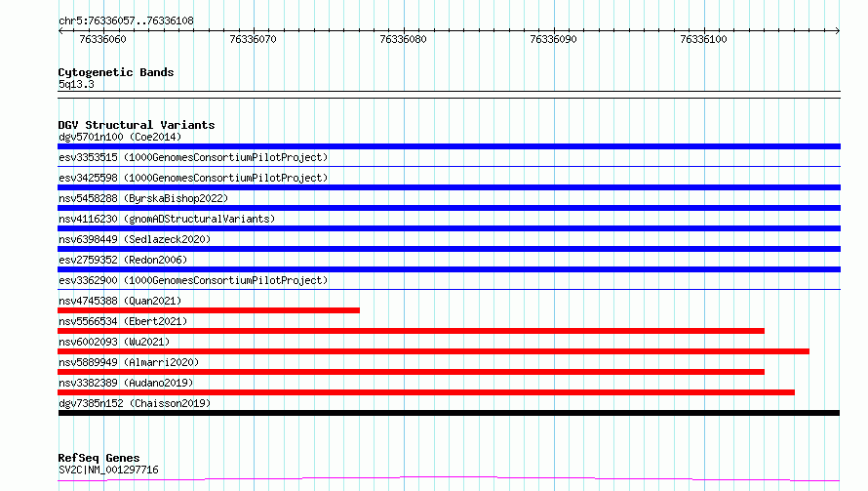Select the blue nsv5458288 bar
This screenshot has height=491, width=868.
(449, 208)
